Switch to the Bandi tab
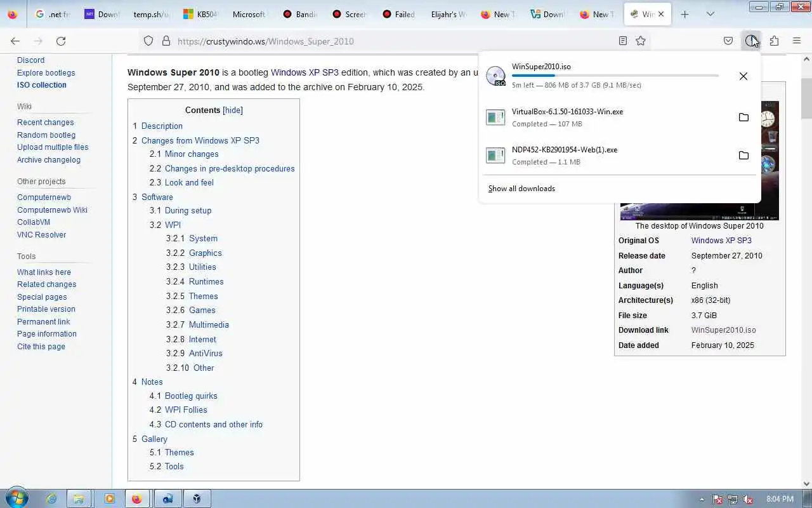812x508 pixels. pos(299,14)
